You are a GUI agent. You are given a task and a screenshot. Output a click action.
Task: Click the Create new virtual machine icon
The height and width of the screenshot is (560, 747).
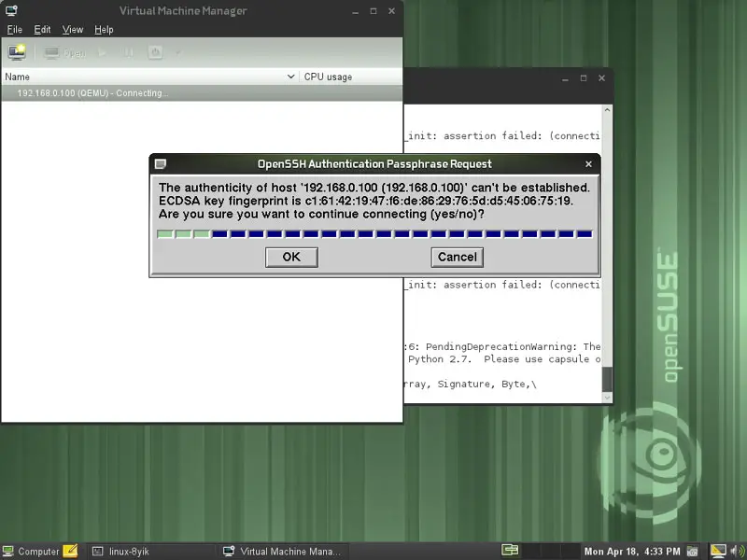point(17,52)
